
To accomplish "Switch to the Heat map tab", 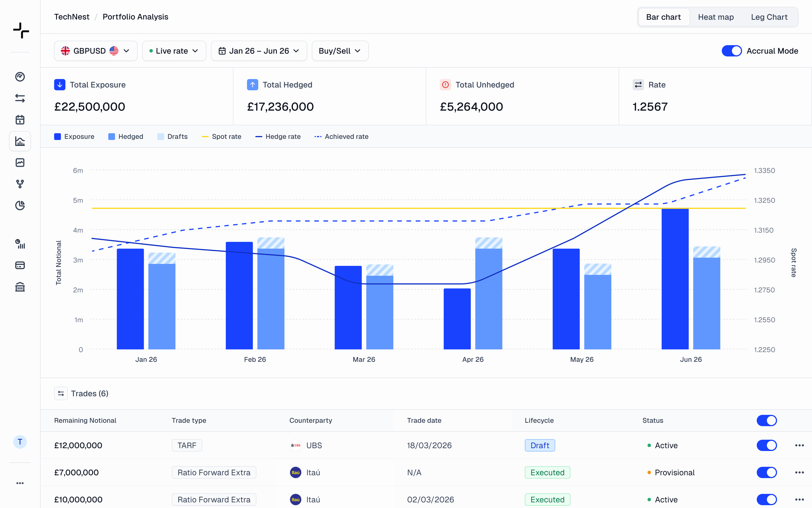I will click(x=716, y=17).
